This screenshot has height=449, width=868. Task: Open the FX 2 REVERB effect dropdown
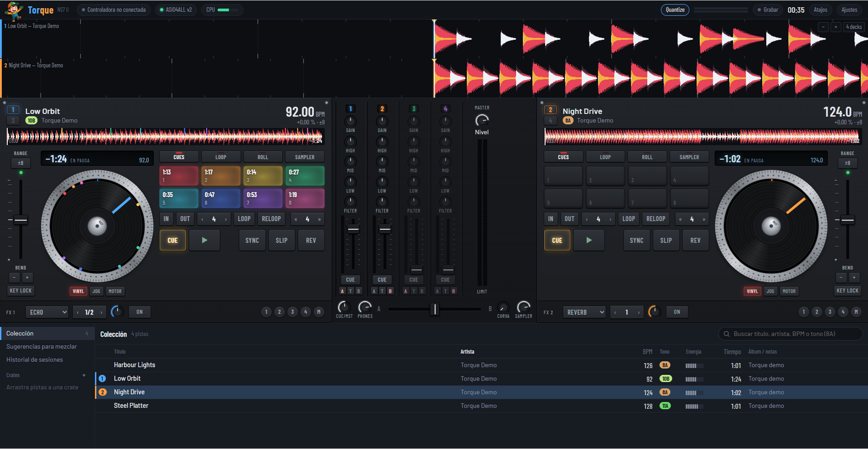[584, 312]
